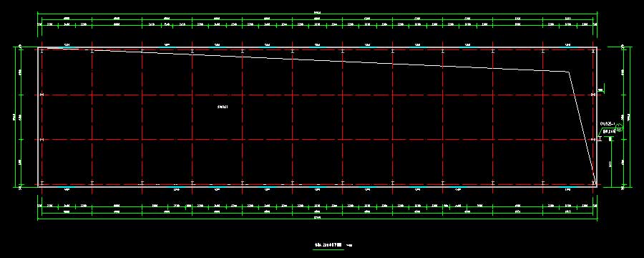Select the outermost right vertical dimension line

click(630, 117)
